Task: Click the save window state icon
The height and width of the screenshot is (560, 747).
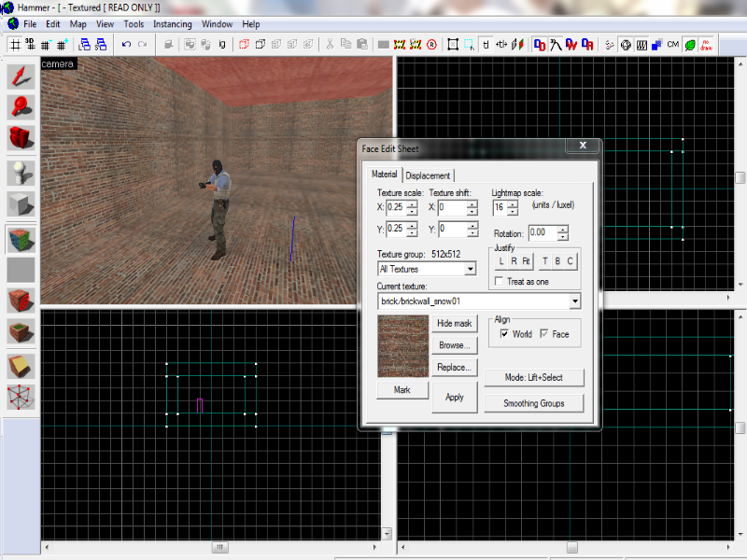Action: [101, 45]
